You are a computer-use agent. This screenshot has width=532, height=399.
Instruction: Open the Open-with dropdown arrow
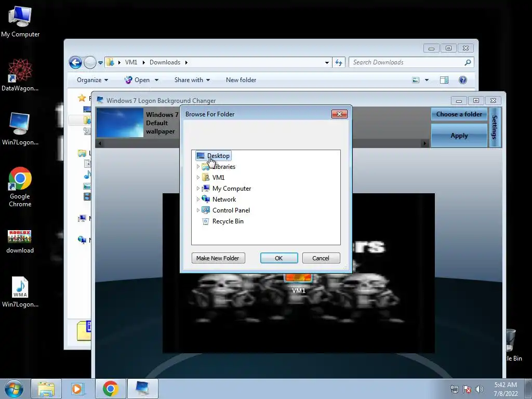(x=156, y=80)
